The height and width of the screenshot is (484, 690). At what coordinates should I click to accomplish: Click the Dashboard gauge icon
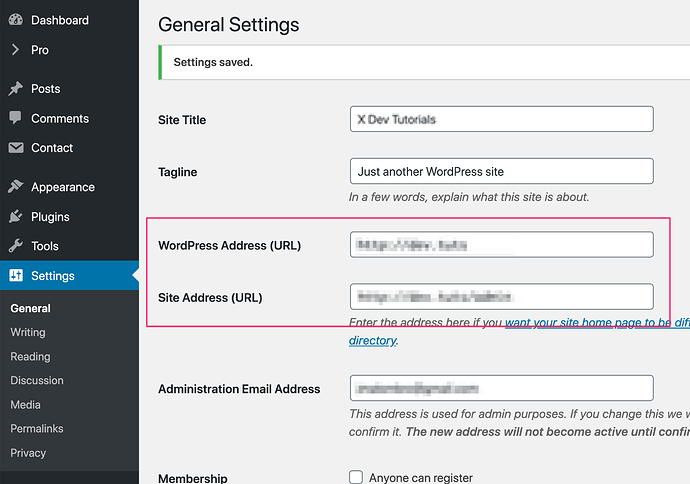pos(16,20)
